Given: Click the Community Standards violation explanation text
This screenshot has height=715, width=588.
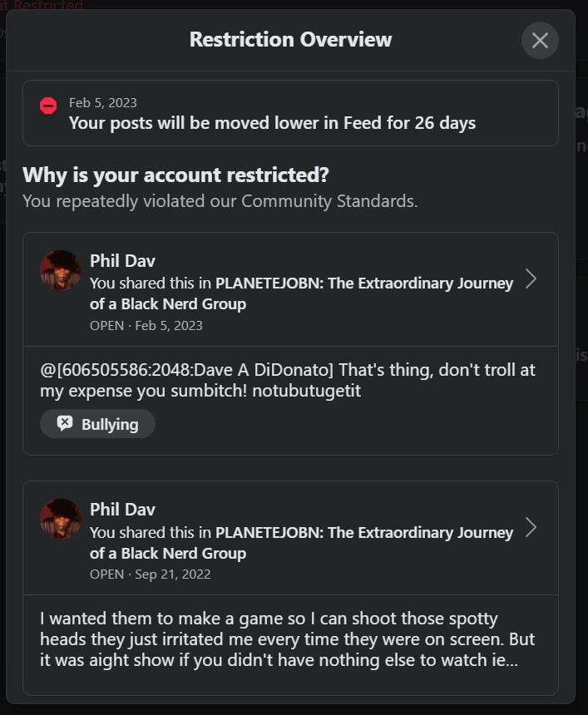Looking at the screenshot, I should pyautogui.click(x=220, y=200).
